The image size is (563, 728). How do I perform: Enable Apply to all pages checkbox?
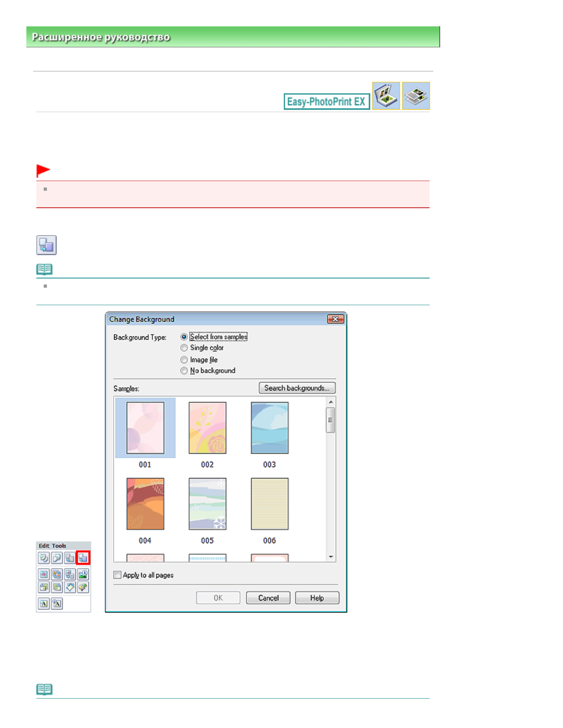118,575
